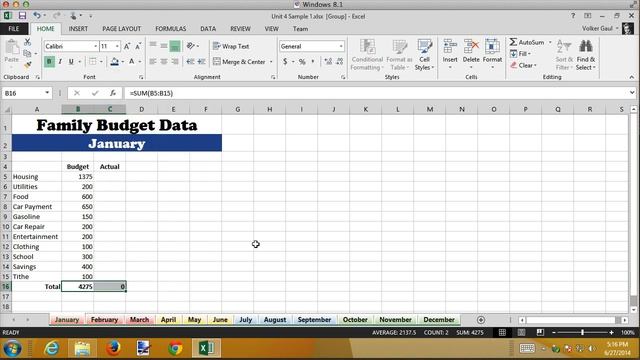Click the Merge & Center button
The width and height of the screenshot is (640, 360).
[x=239, y=62]
